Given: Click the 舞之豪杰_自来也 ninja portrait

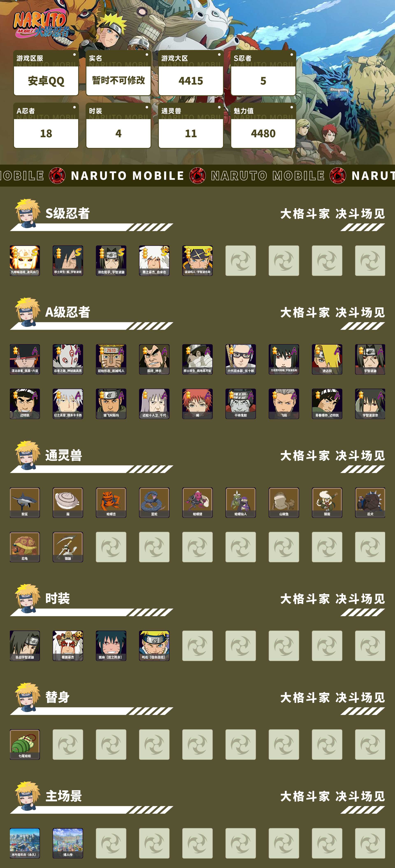Looking at the screenshot, I should [154, 260].
